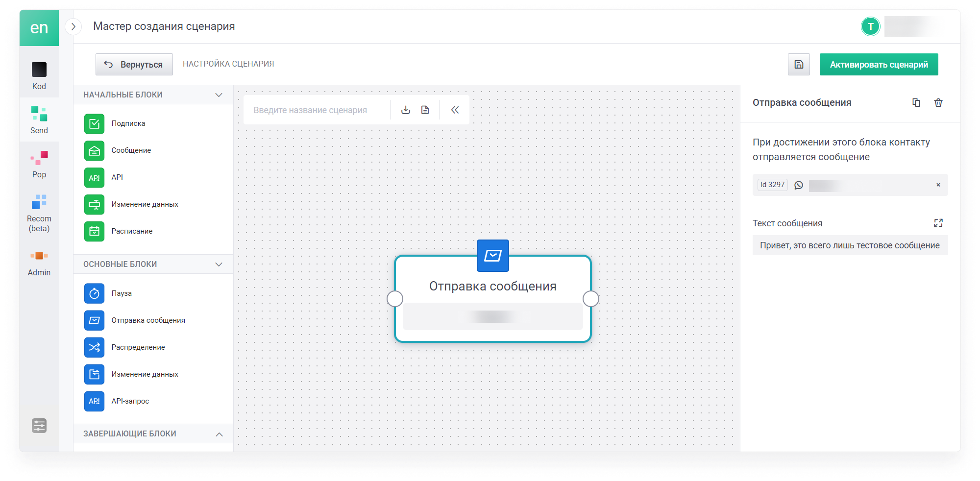Expand the ЗАВЕРШАЮЩИЕ БЛОКИ section
Viewport: 980px width, 481px height.
pos(219,434)
